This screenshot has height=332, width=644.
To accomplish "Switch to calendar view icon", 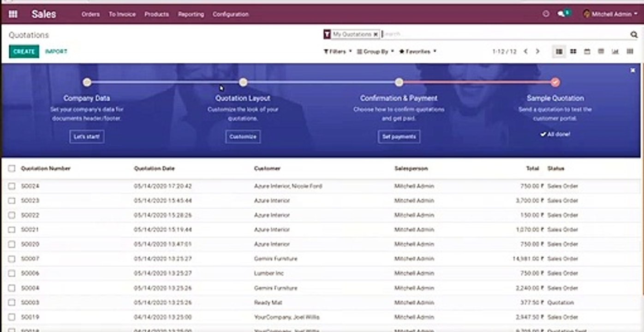I will pyautogui.click(x=587, y=52).
